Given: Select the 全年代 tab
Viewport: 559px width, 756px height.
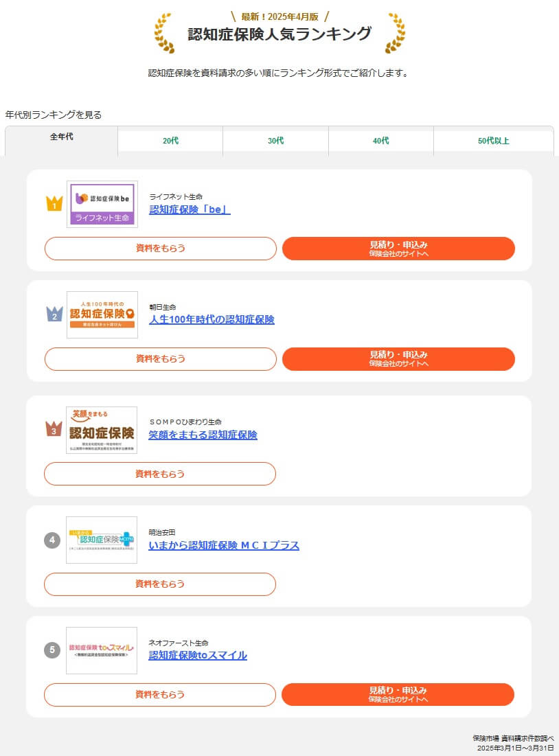Looking at the screenshot, I should click(61, 141).
